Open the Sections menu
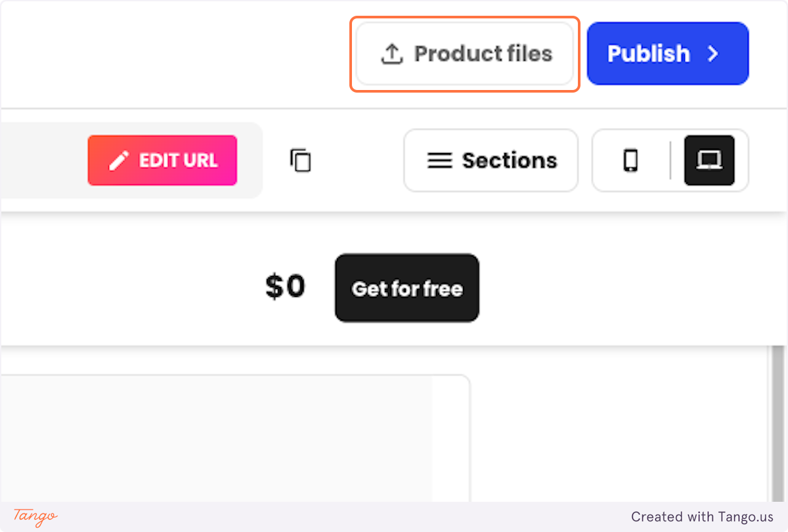 491,160
